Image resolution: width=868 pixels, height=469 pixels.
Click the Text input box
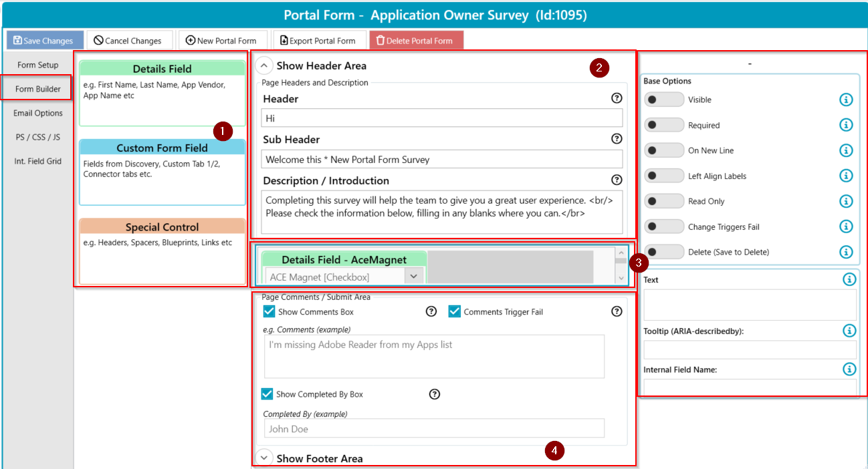[x=750, y=305]
